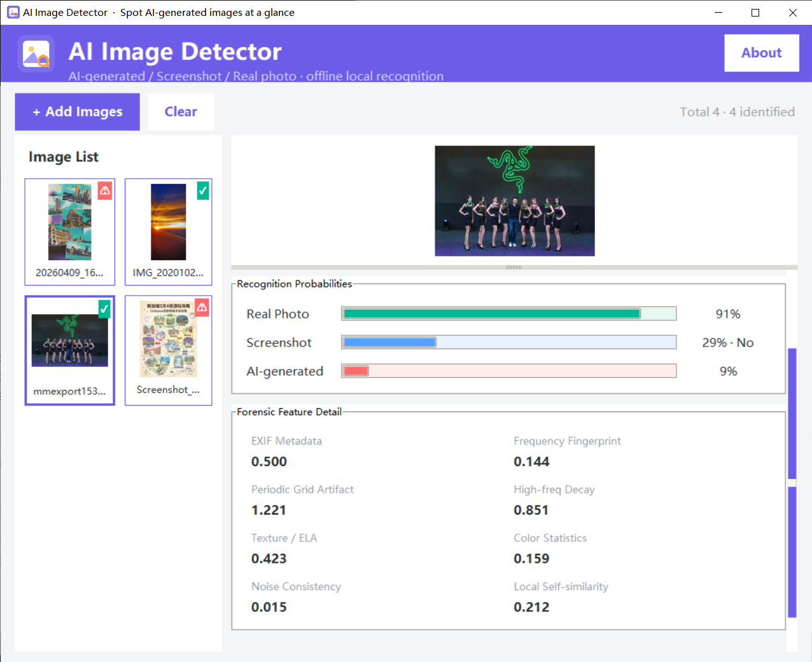Image resolution: width=812 pixels, height=662 pixels.
Task: Select the mmexport153 group photo thumbnail
Action: pyautogui.click(x=70, y=350)
